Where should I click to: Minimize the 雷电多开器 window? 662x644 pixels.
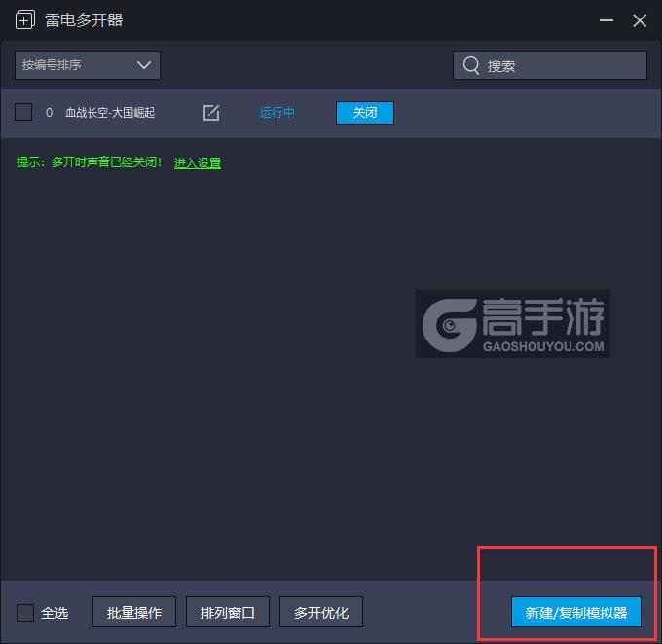(607, 20)
